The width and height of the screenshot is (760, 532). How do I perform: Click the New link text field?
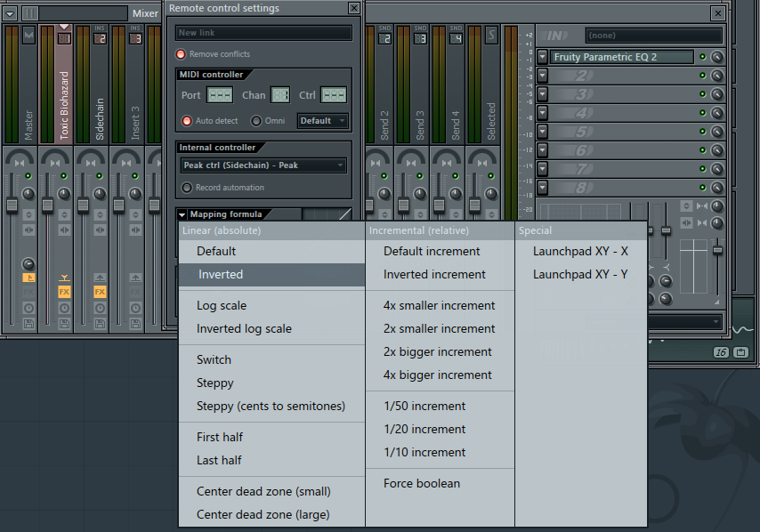(x=263, y=33)
